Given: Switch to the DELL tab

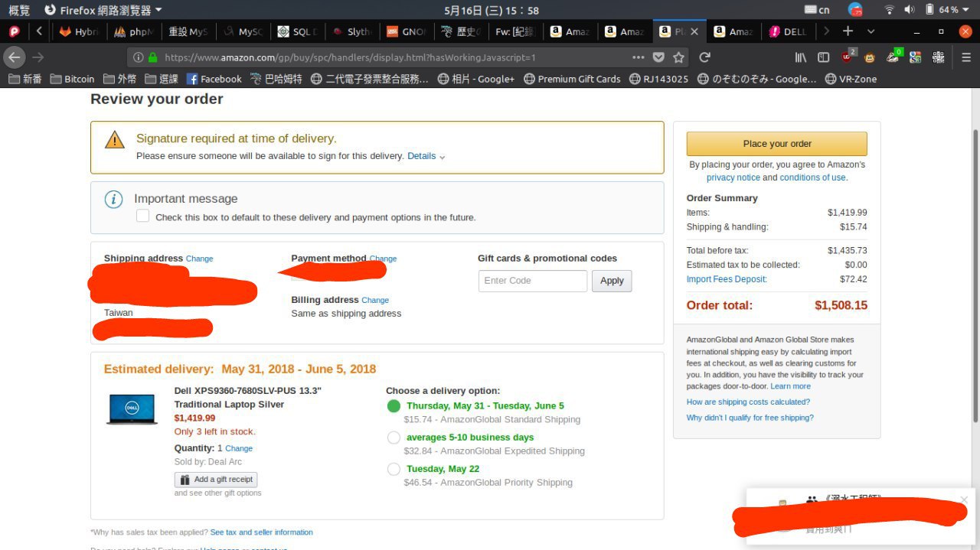Looking at the screenshot, I should (x=789, y=31).
